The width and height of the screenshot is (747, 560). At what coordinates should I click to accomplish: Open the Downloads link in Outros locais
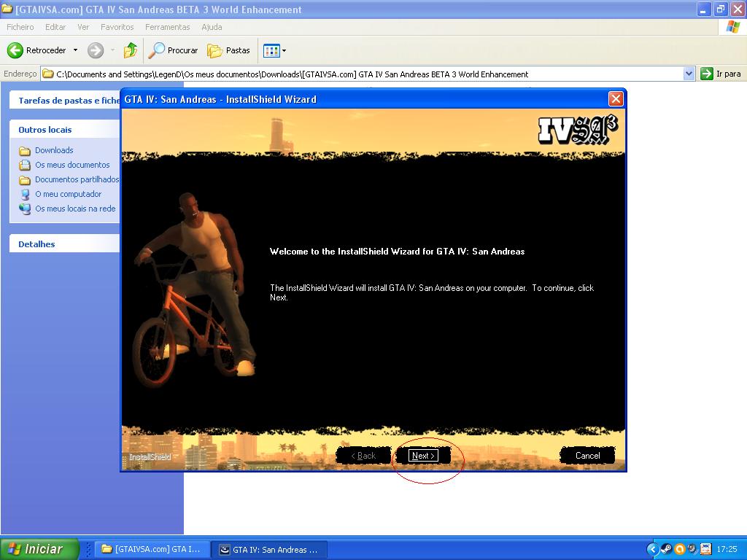pos(54,150)
